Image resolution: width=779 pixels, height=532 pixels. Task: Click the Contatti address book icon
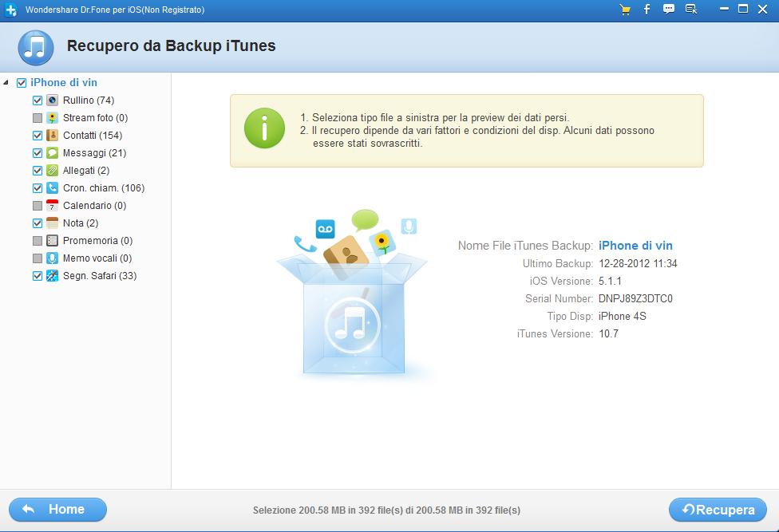pos(52,135)
